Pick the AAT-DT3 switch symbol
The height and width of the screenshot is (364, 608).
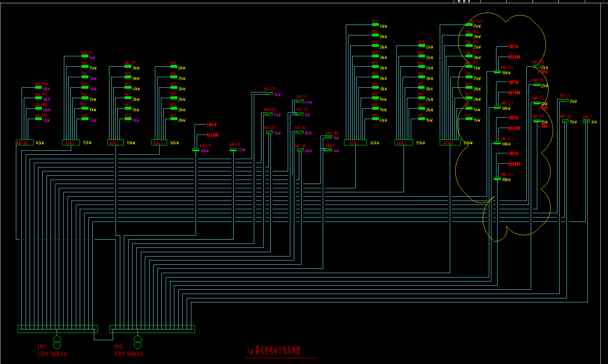click(x=269, y=94)
